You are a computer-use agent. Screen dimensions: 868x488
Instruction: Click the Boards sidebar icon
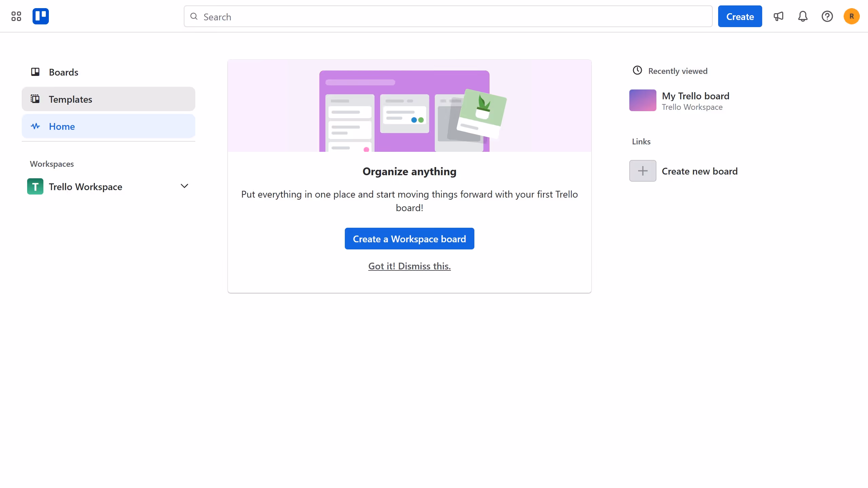click(35, 72)
